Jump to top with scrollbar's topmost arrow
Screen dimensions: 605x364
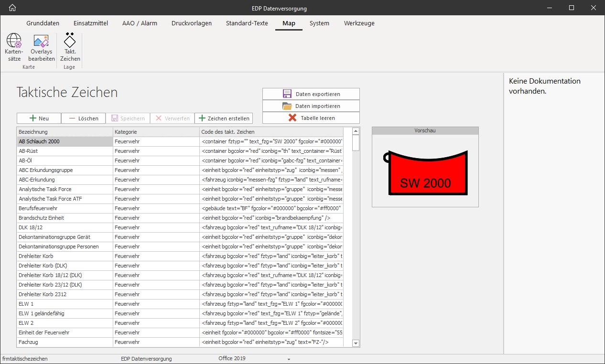click(356, 131)
